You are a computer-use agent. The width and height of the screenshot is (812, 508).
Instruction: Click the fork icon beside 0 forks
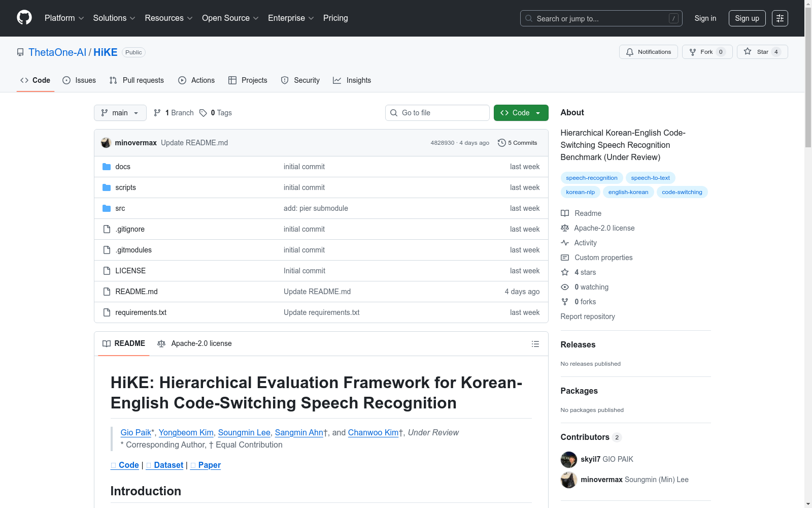coord(565,302)
